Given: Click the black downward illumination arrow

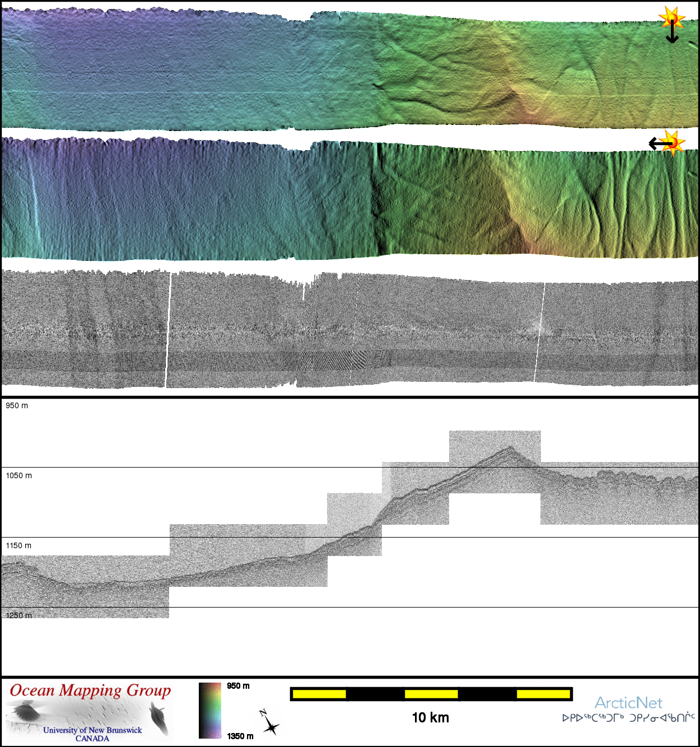Looking at the screenshot, I should pos(672,34).
